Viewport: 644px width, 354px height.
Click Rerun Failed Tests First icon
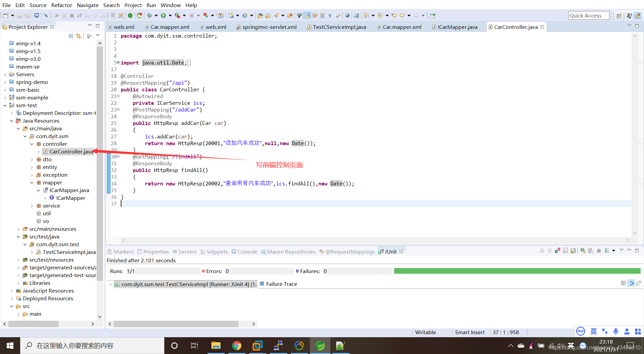(x=591, y=251)
